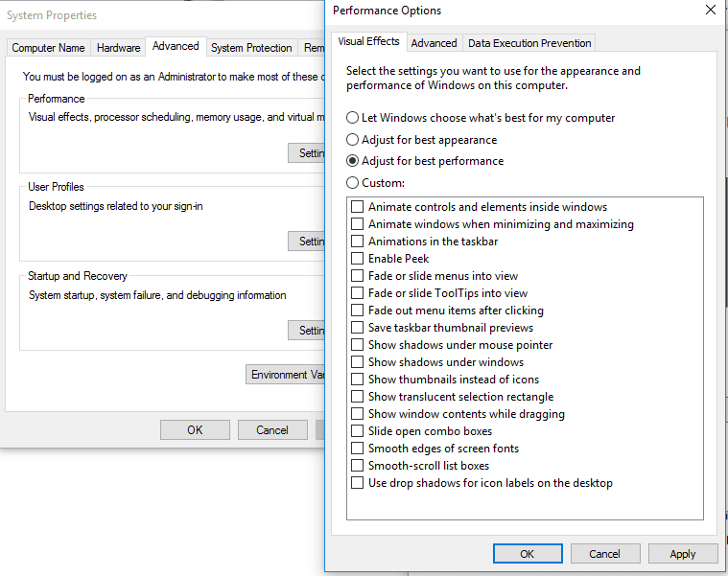Enable 'Use drop shadows for icon labels'

click(357, 483)
